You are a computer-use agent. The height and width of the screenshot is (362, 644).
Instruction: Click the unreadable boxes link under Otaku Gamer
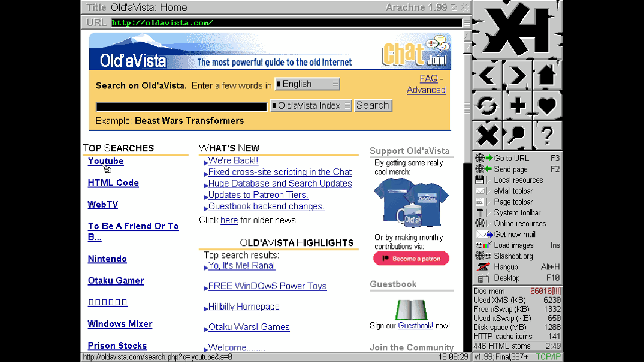point(108,302)
